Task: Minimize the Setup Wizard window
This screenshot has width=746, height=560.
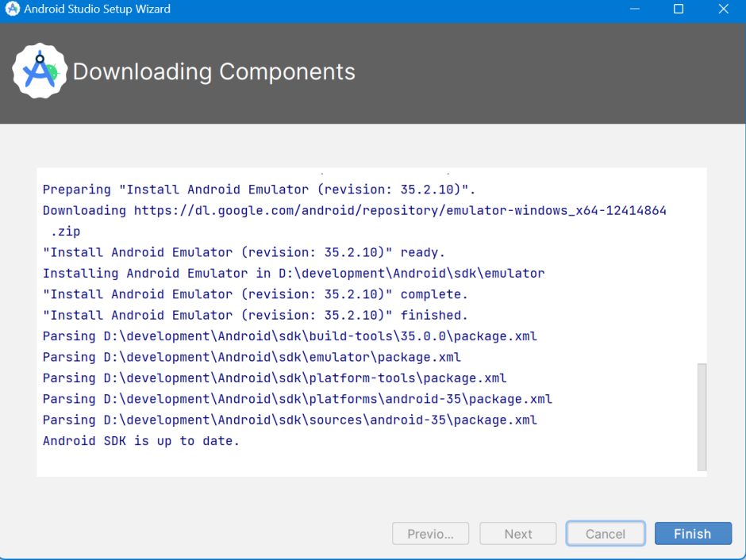Action: 635,9
